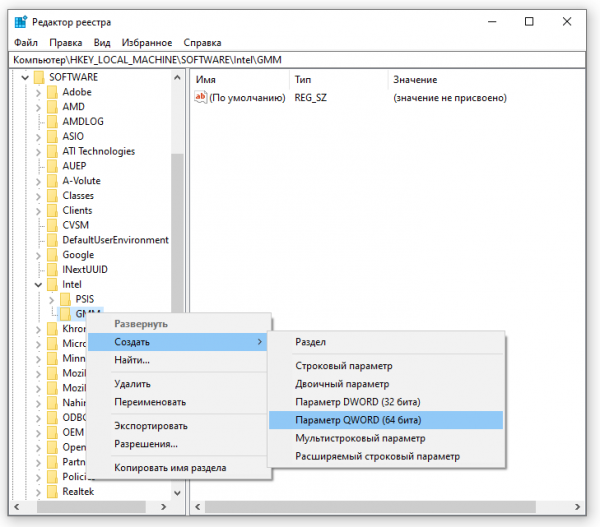Select the DefaultUserEnvironment key label

(115, 240)
